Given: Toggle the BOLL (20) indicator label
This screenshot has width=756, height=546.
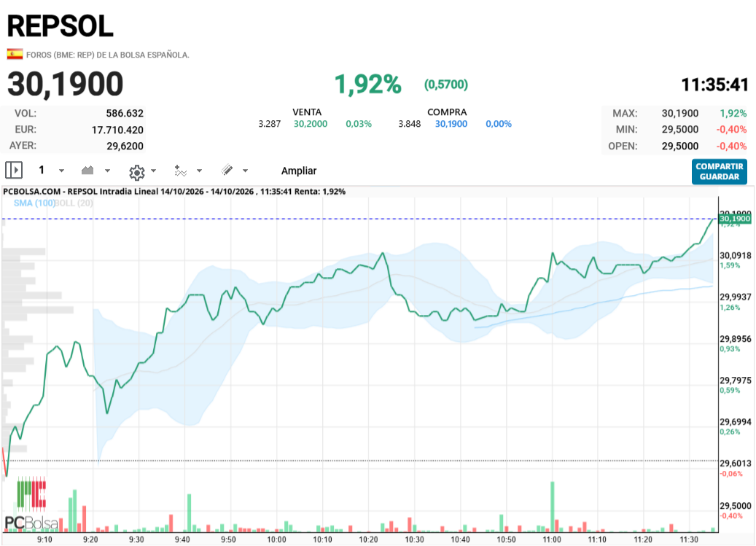Looking at the screenshot, I should pos(74,203).
